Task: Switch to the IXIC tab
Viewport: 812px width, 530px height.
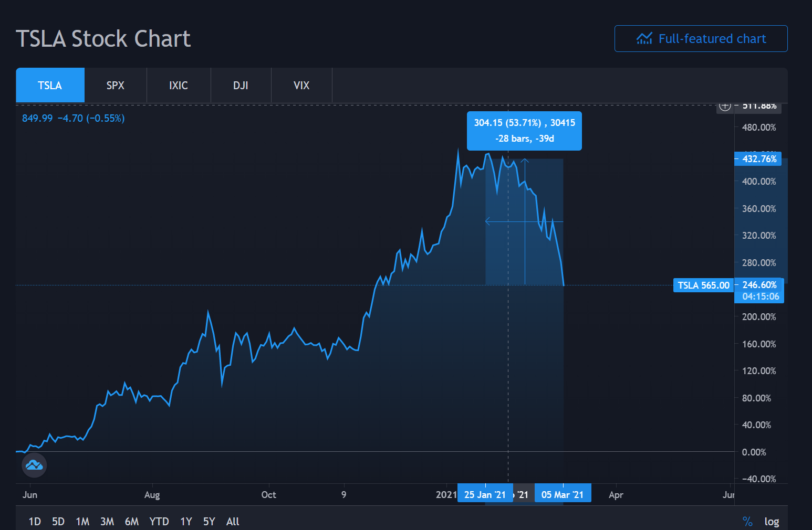Action: point(179,85)
